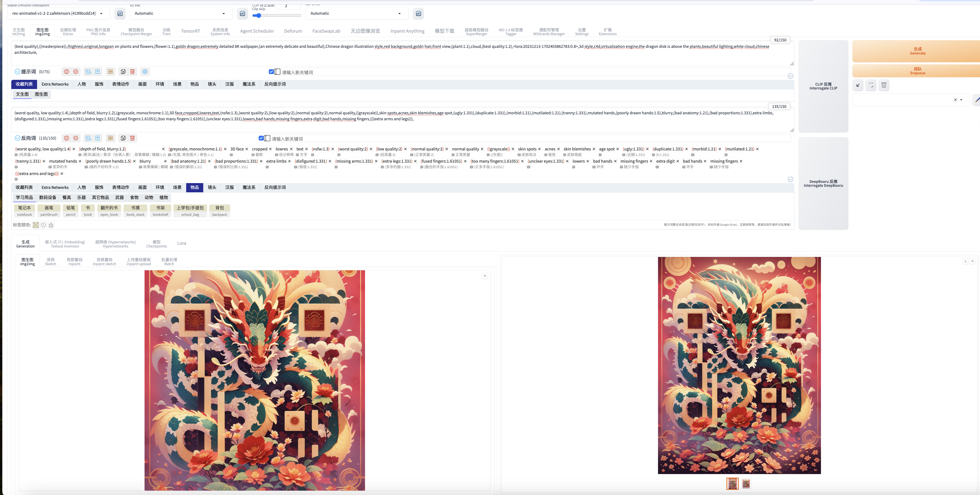Viewport: 980px width, 495px height.
Task: Click prompt history icon in 反向词 toolbar
Action: point(88,138)
